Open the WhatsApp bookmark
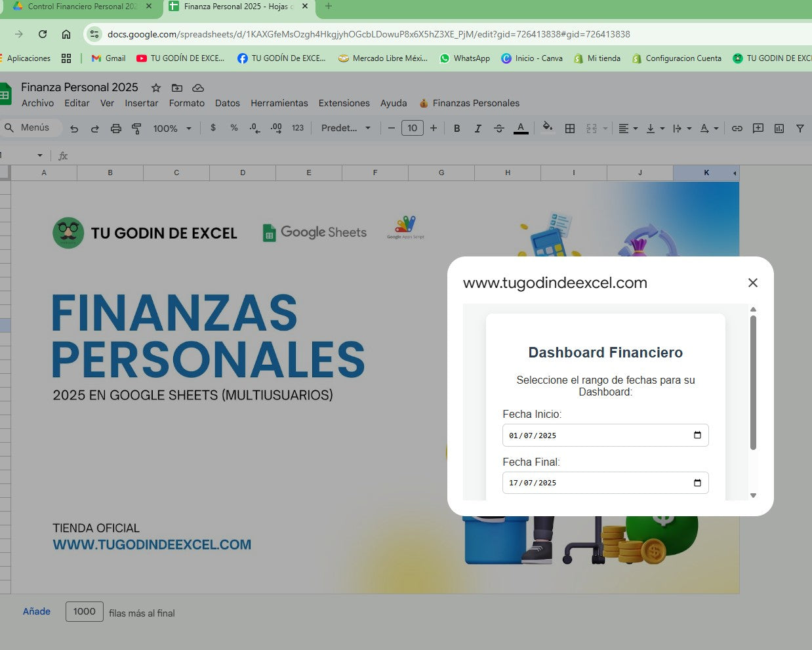 [x=464, y=58]
